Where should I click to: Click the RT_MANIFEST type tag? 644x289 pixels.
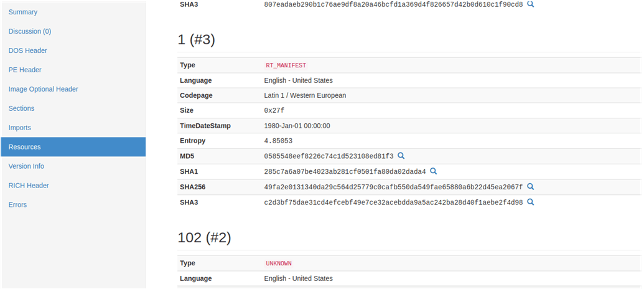(286, 65)
